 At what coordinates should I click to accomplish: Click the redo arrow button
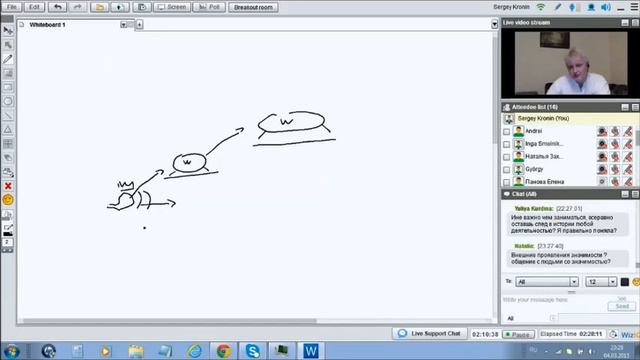(x=77, y=7)
